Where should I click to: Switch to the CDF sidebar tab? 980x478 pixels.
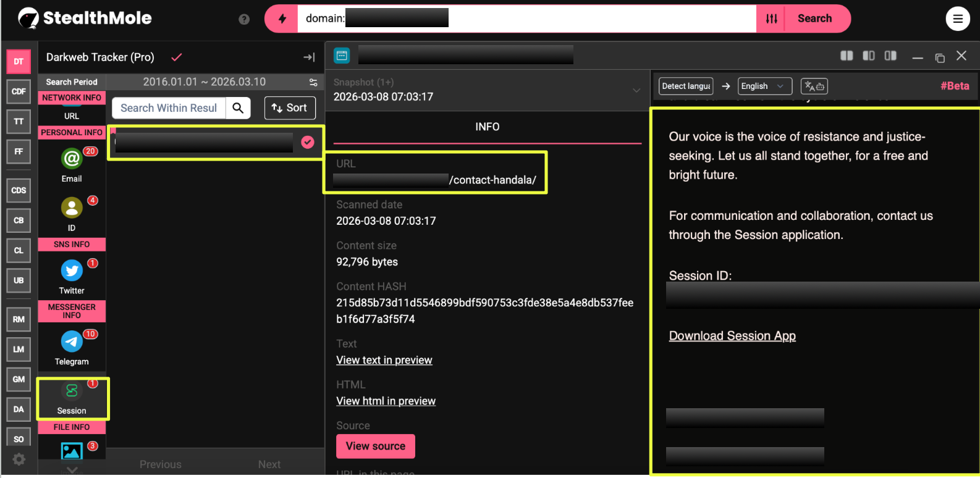(19, 91)
